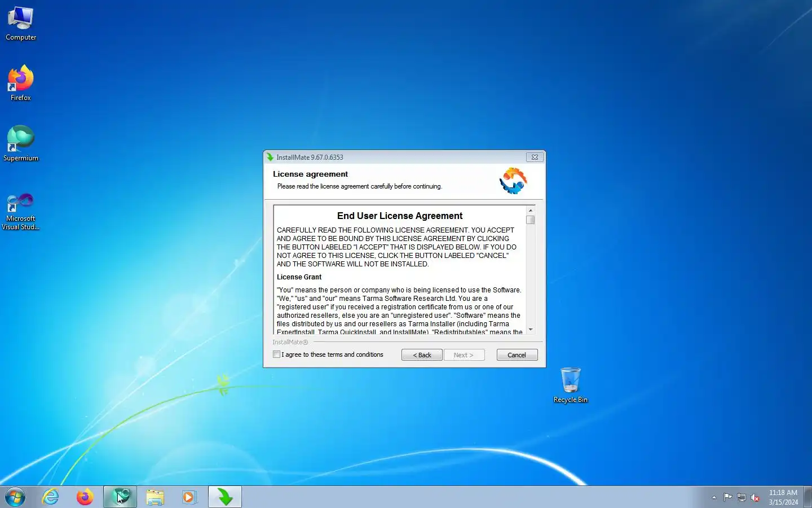The image size is (812, 508).
Task: Select the Supermium desktop shortcut
Action: click(x=21, y=143)
